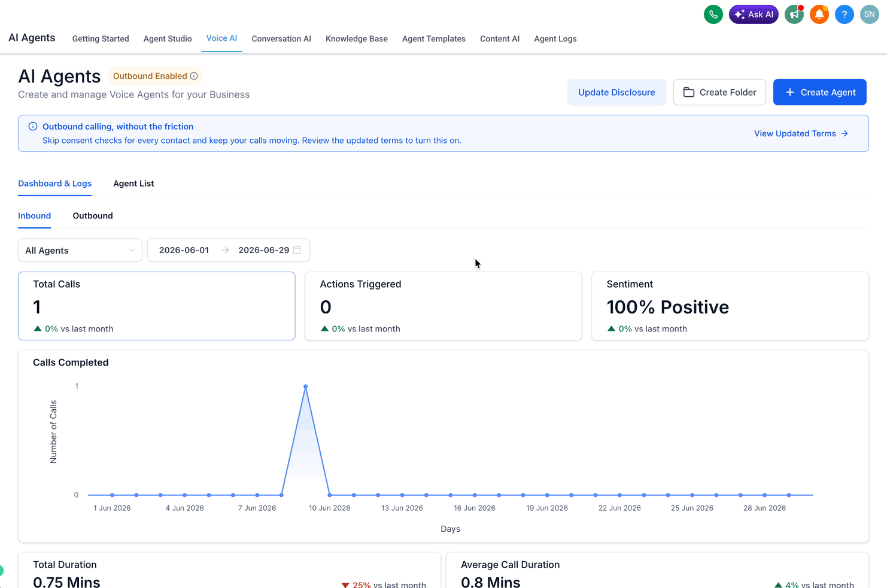887x588 pixels.
Task: Click the green phone dialer icon
Action: point(713,14)
